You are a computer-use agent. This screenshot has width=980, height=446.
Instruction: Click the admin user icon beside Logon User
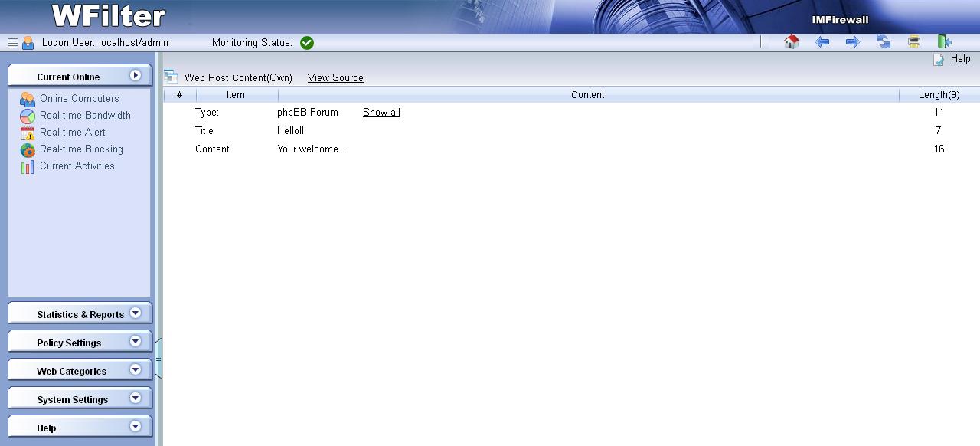(28, 43)
